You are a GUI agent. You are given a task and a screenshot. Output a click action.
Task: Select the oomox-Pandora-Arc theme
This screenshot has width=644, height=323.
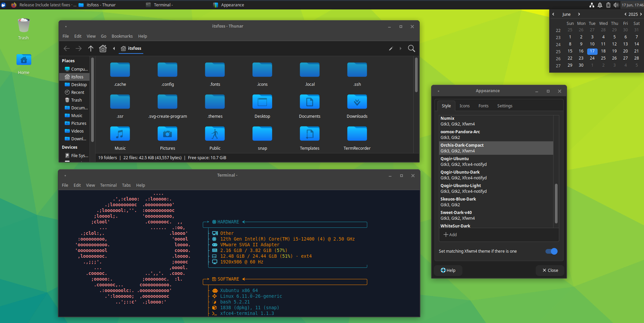coord(496,135)
